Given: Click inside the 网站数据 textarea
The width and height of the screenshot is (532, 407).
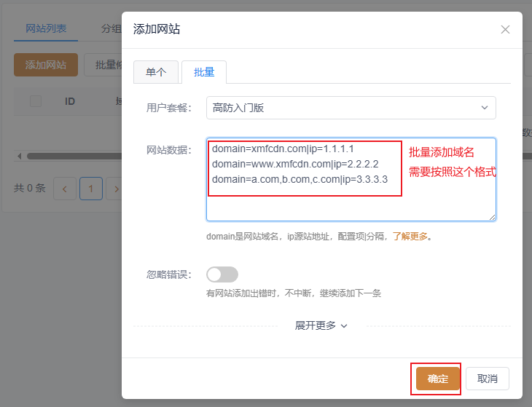Looking at the screenshot, I should (351, 179).
